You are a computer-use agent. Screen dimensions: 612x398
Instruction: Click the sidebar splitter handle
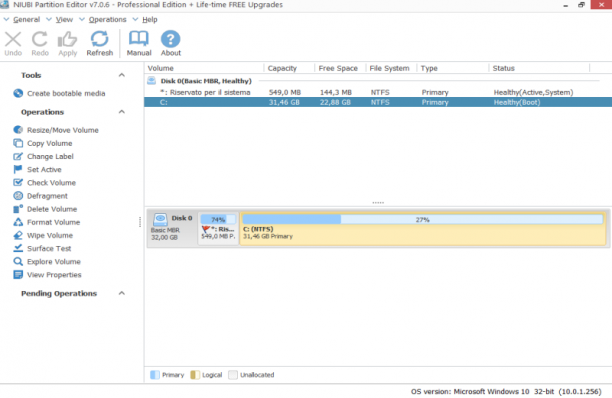click(x=140, y=222)
